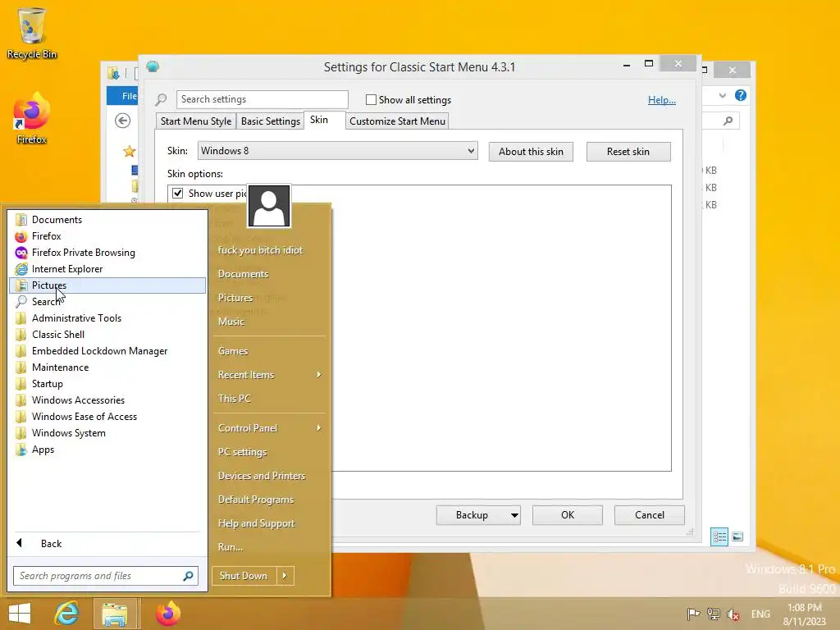The width and height of the screenshot is (840, 630).
Task: Click the user picture in start menu
Action: click(x=269, y=206)
